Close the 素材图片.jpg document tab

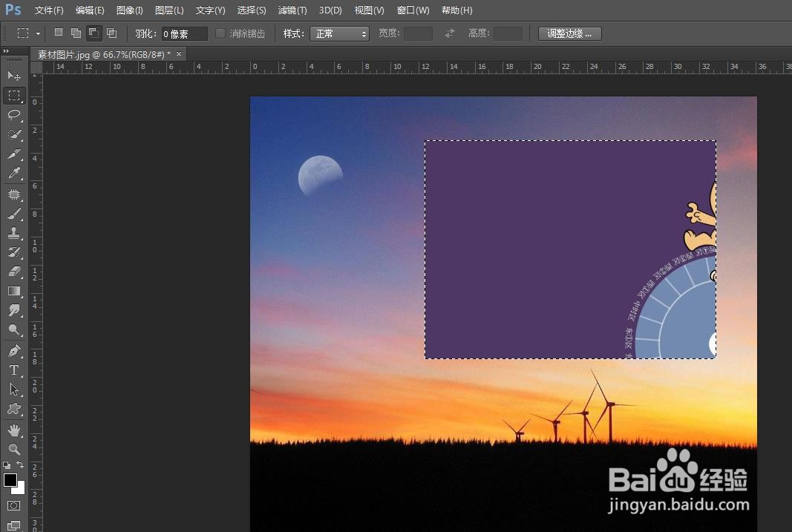[x=179, y=53]
